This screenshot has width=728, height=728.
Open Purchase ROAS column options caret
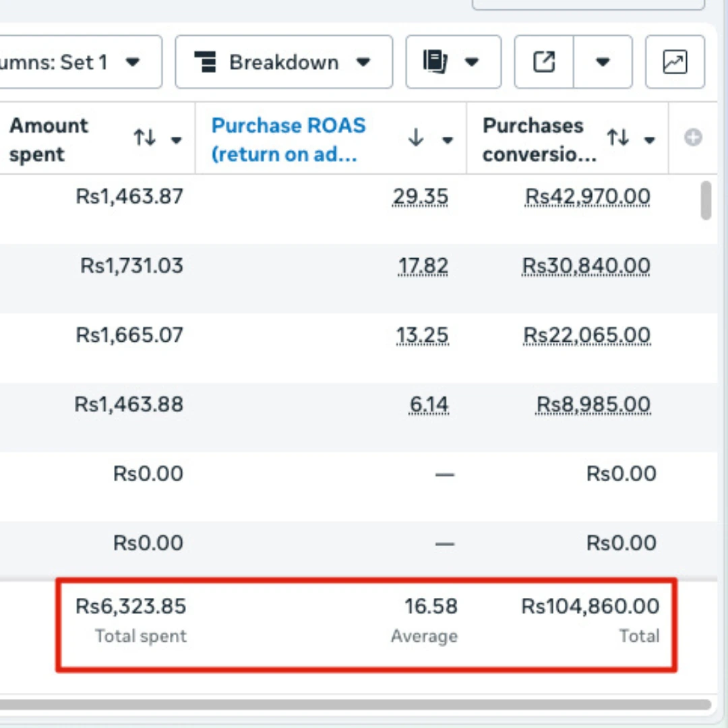pos(447,140)
